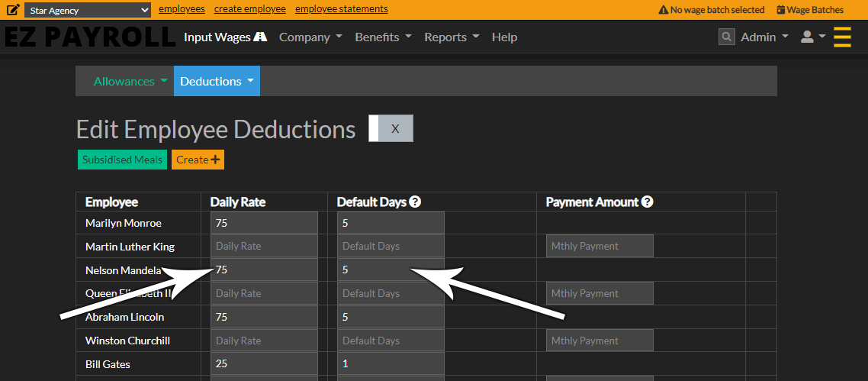This screenshot has height=381, width=868.
Task: Select the Winston Churchill employee name
Action: [127, 341]
